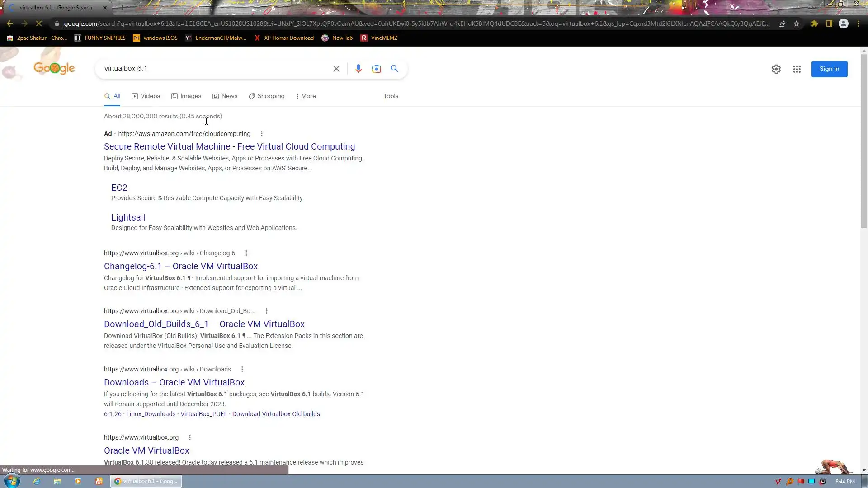This screenshot has width=868, height=488.
Task: Bookmark this page with star icon
Action: pyautogui.click(x=797, y=23)
